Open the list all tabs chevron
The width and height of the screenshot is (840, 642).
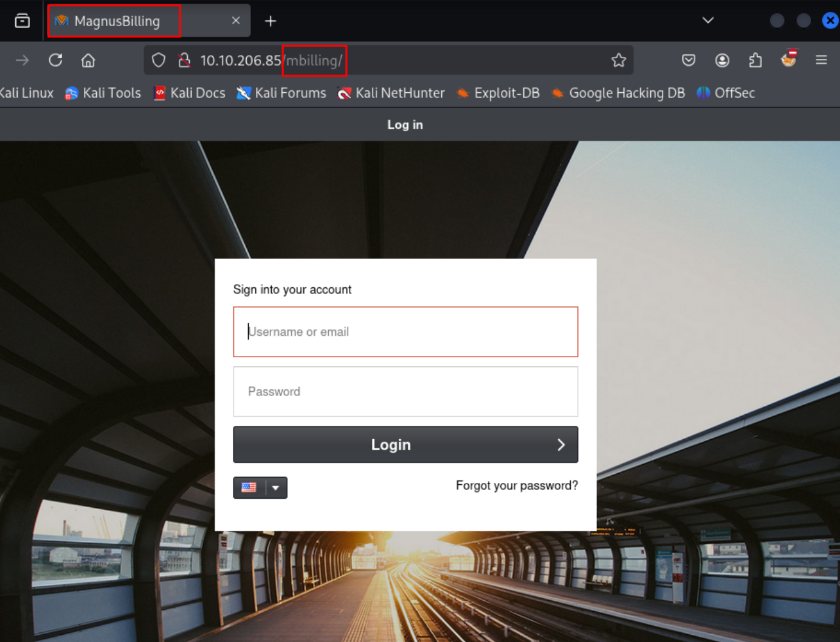pyautogui.click(x=708, y=20)
